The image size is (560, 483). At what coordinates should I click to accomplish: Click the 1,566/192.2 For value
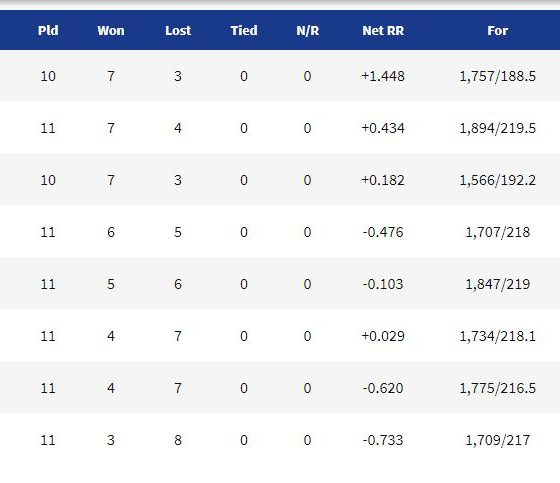pos(498,180)
